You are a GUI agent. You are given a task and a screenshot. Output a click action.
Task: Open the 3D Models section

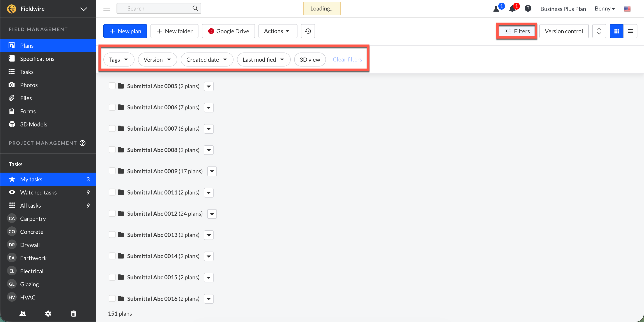[x=34, y=124]
